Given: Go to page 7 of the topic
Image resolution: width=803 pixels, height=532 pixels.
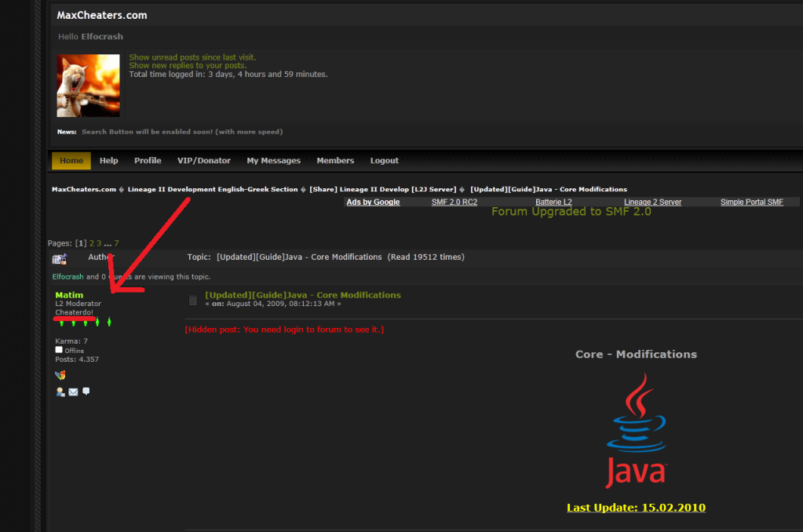Looking at the screenshot, I should pyautogui.click(x=116, y=244).
